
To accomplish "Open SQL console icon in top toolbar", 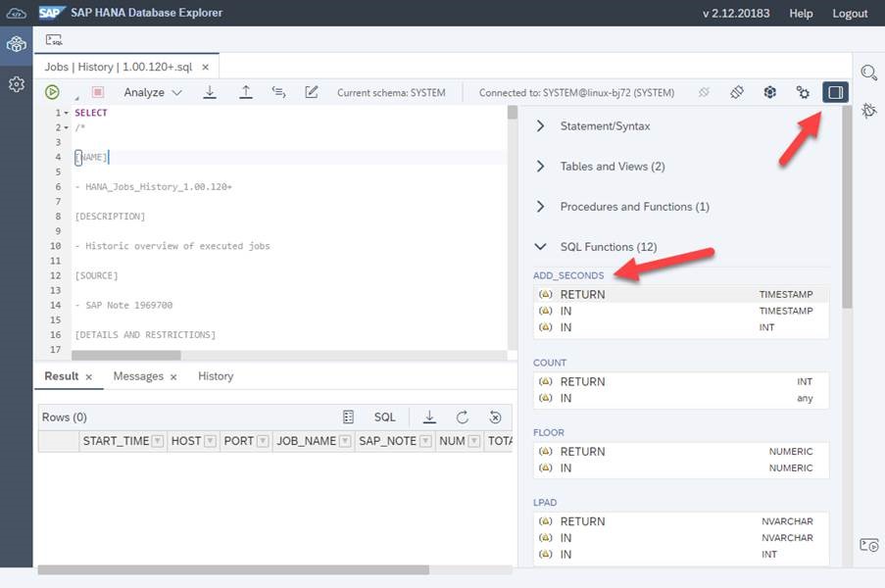I will 54,39.
